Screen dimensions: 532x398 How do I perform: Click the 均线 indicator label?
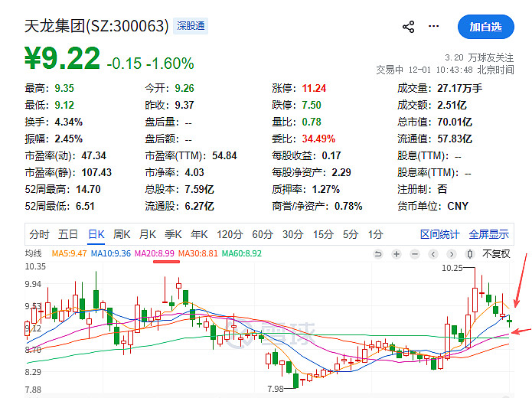pyautogui.click(x=33, y=253)
